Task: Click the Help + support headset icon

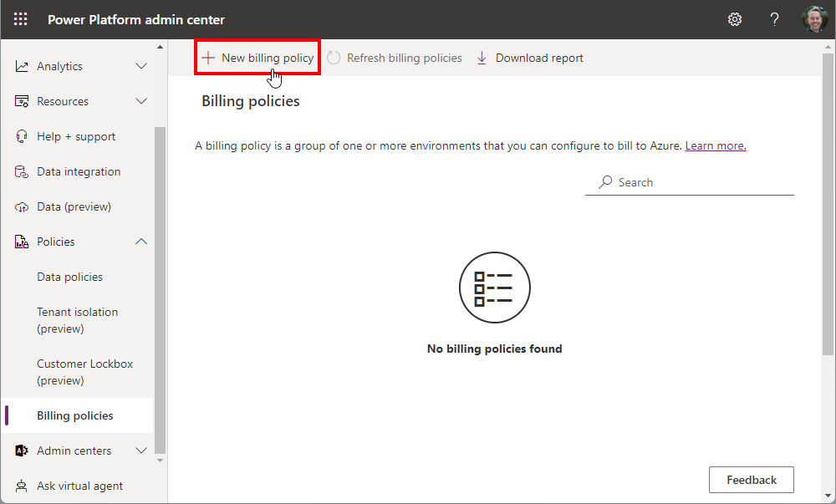Action: (22, 136)
